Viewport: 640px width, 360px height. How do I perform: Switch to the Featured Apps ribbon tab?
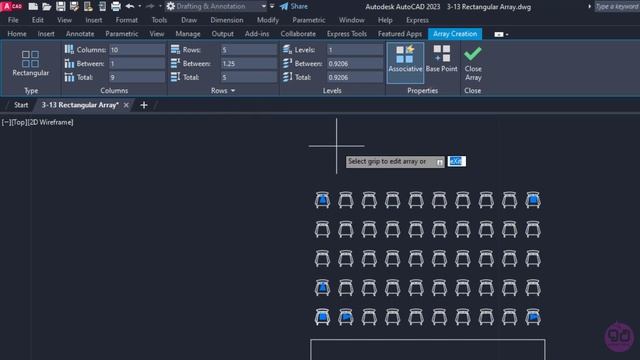click(x=400, y=34)
